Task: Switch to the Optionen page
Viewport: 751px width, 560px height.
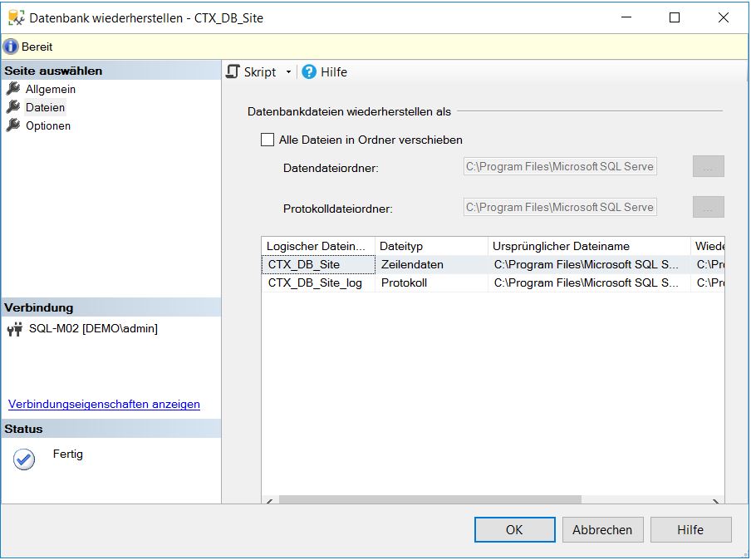Action: pyautogui.click(x=49, y=125)
